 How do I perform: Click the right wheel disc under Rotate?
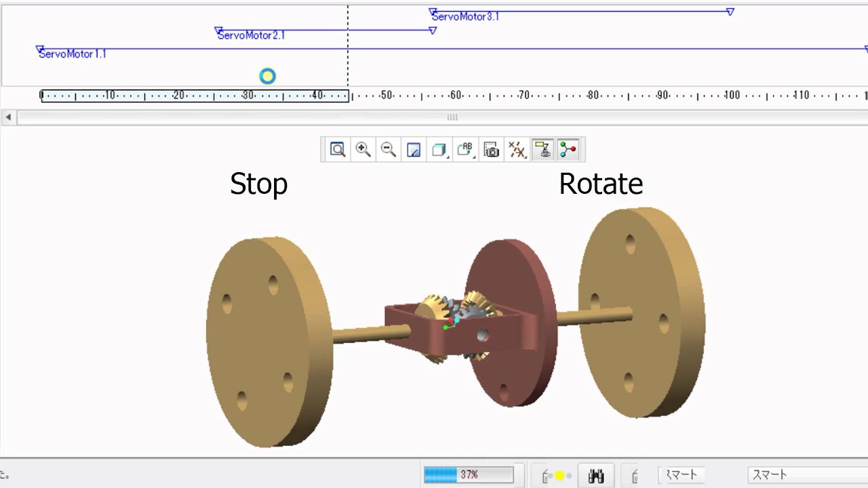pyautogui.click(x=642, y=312)
